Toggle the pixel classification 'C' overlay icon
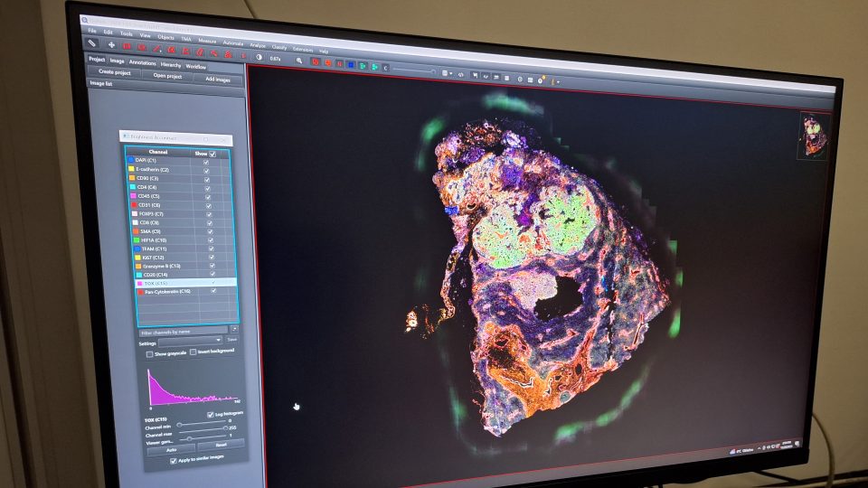 click(384, 67)
